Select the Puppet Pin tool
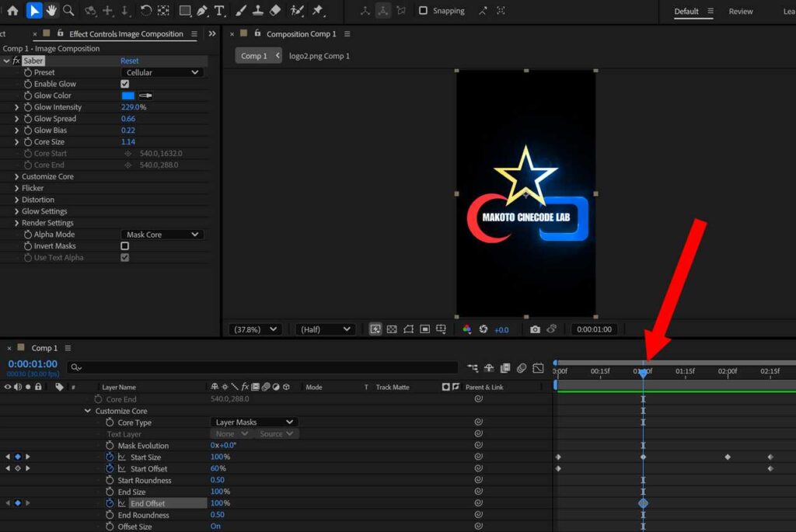This screenshot has height=532, width=796. pyautogui.click(x=318, y=10)
